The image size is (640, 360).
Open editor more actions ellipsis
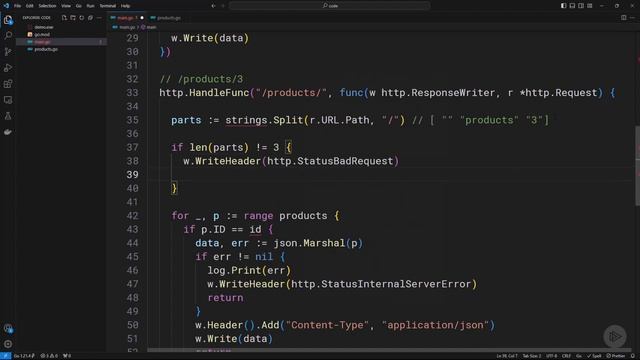click(633, 18)
